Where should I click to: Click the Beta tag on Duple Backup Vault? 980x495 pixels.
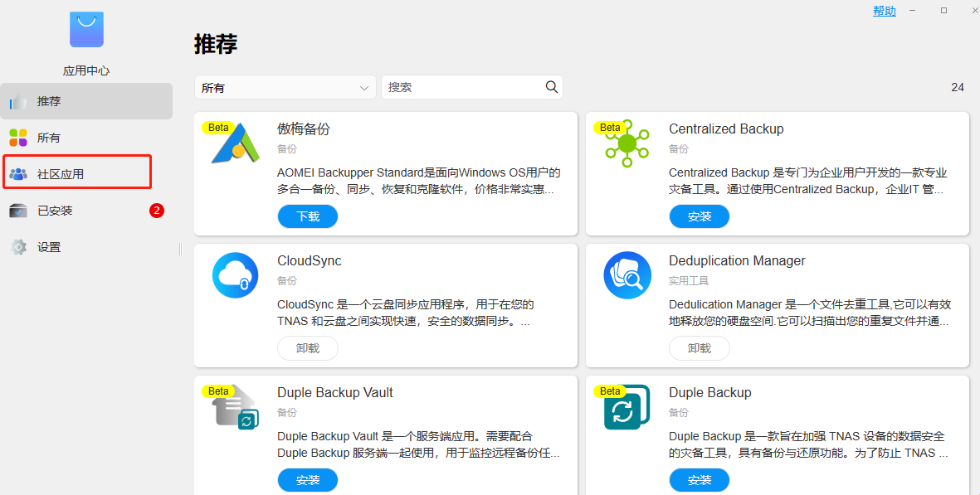(218, 391)
